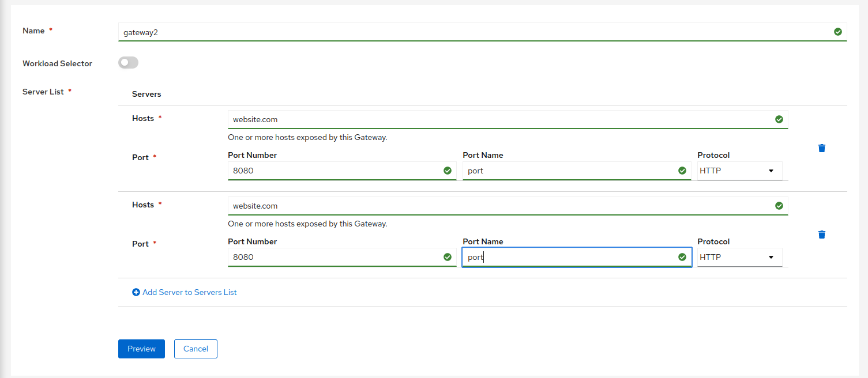Click the validation checkmark on first Hosts field

(779, 119)
